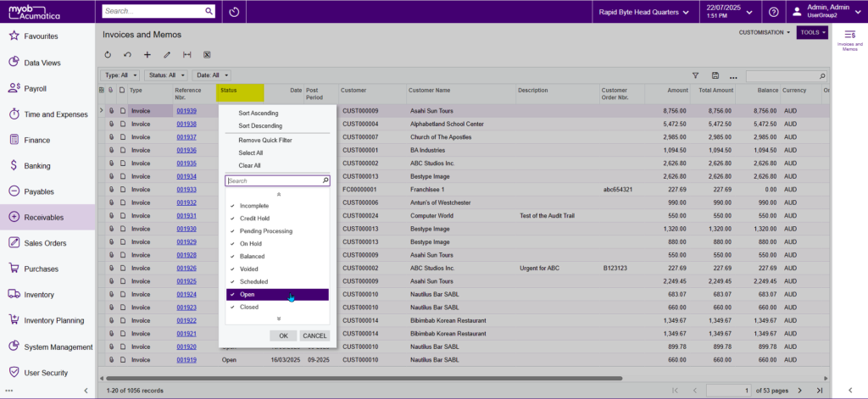
Task: Open invoice reference 001926
Action: [x=186, y=269]
